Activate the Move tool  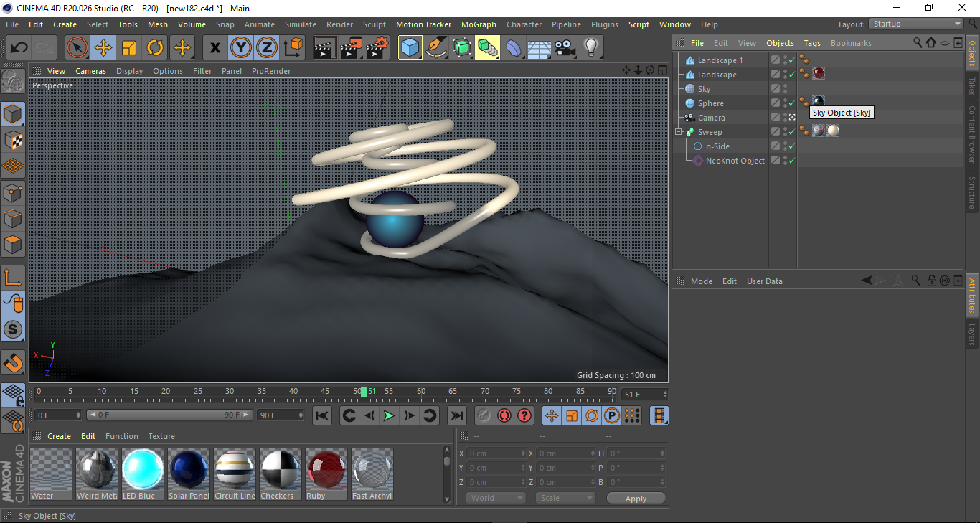(x=103, y=48)
